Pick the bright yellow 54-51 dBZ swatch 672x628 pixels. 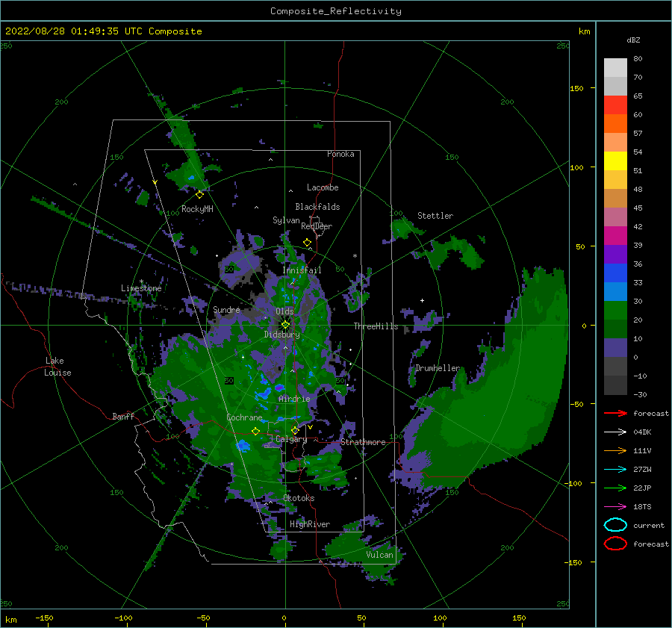[x=615, y=161]
